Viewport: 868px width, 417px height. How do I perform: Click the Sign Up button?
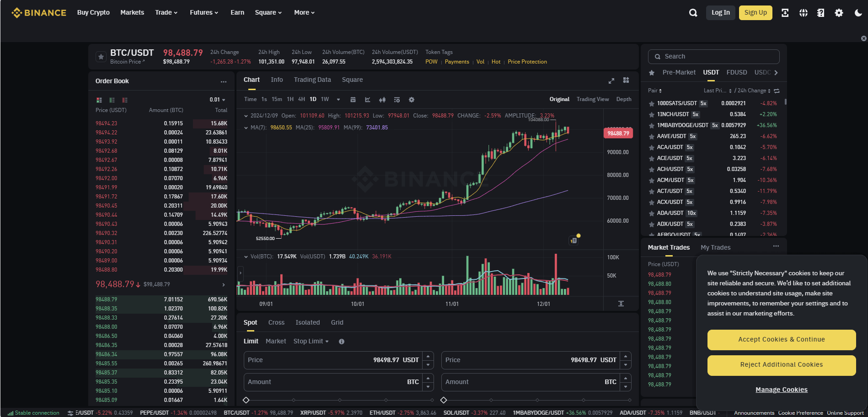(755, 13)
